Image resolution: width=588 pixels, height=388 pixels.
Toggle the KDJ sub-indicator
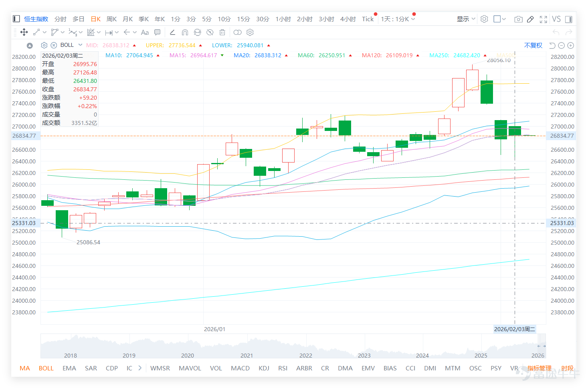tap(264, 368)
